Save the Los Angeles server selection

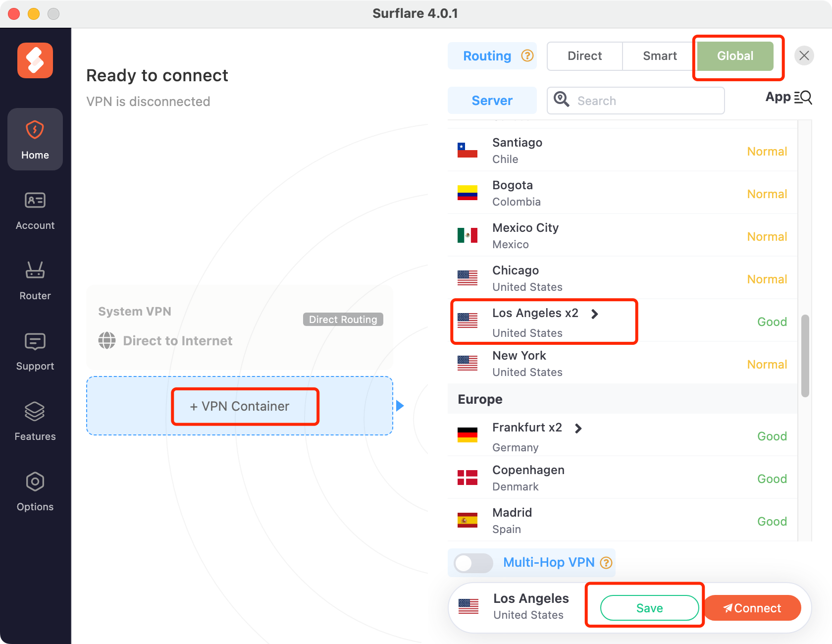649,608
